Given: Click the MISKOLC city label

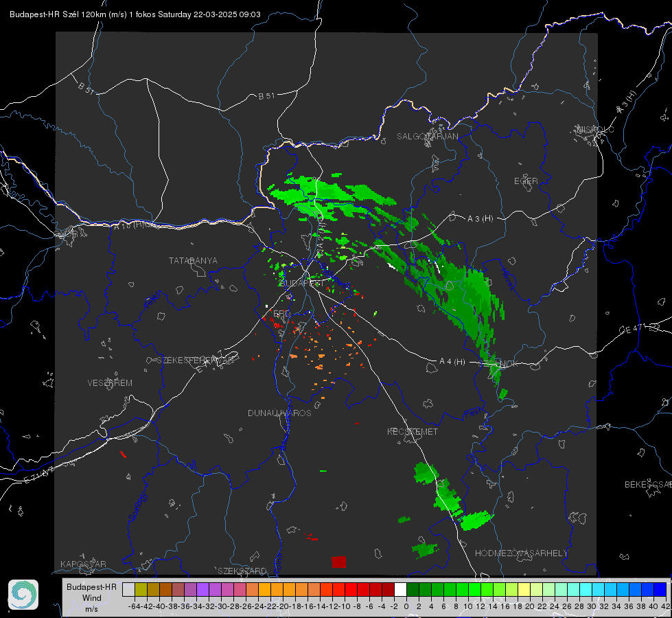Looking at the screenshot, I should pyautogui.click(x=595, y=129).
